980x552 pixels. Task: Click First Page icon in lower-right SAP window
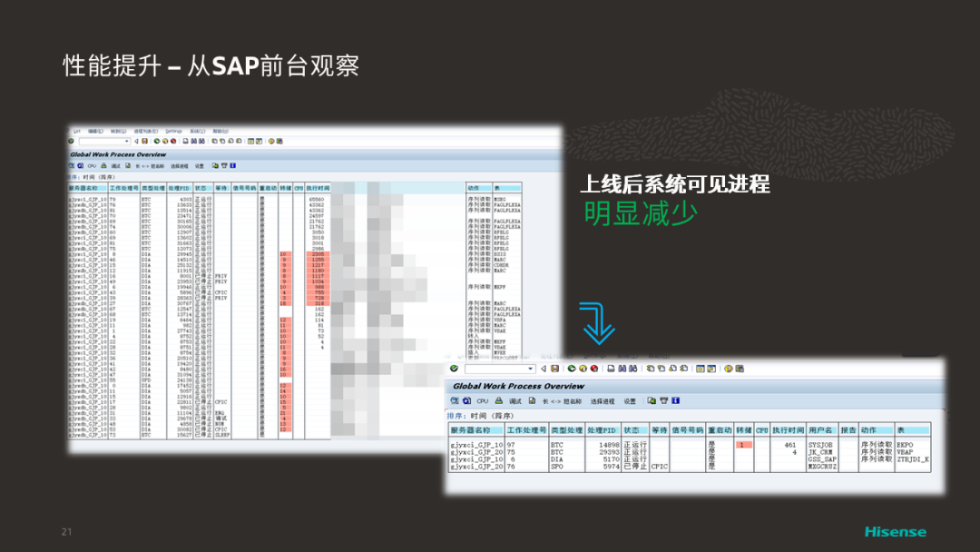tap(651, 369)
